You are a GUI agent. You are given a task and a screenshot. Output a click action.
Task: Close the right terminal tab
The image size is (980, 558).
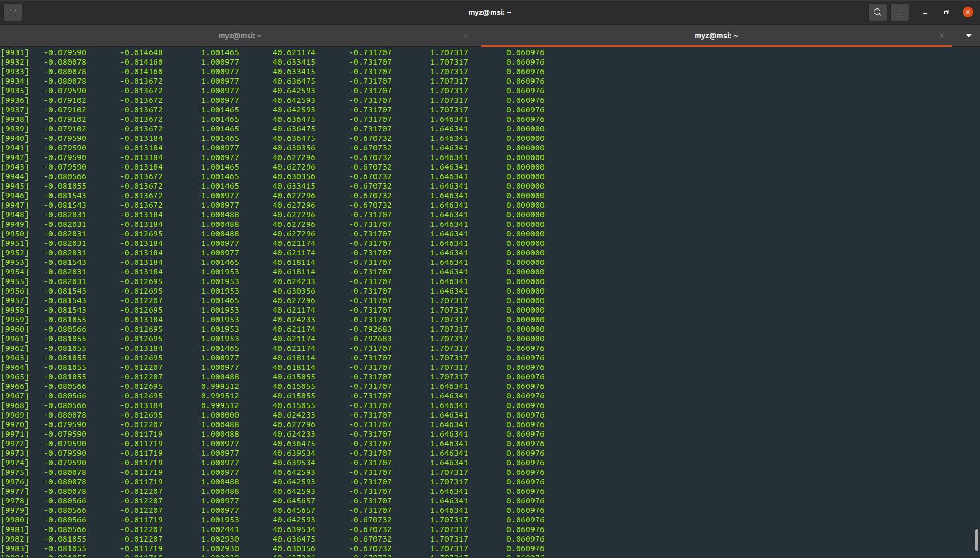(941, 36)
